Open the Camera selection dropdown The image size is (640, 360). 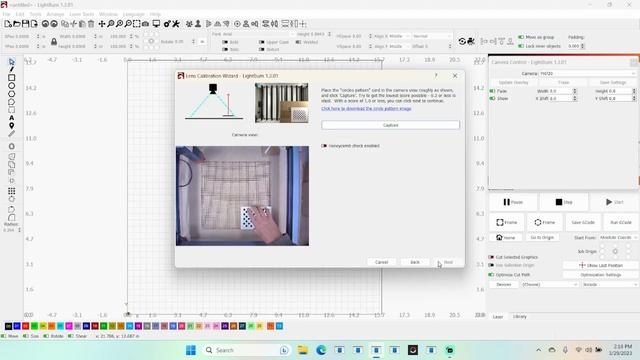(x=588, y=73)
